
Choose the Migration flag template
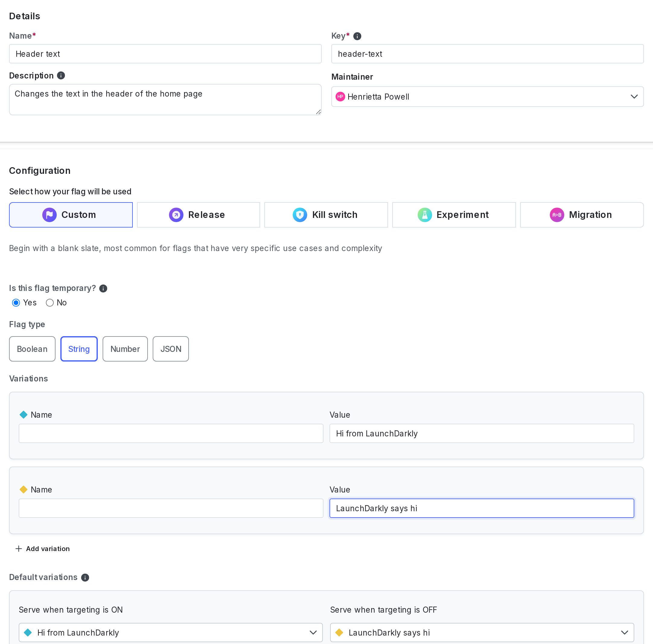[x=582, y=215]
